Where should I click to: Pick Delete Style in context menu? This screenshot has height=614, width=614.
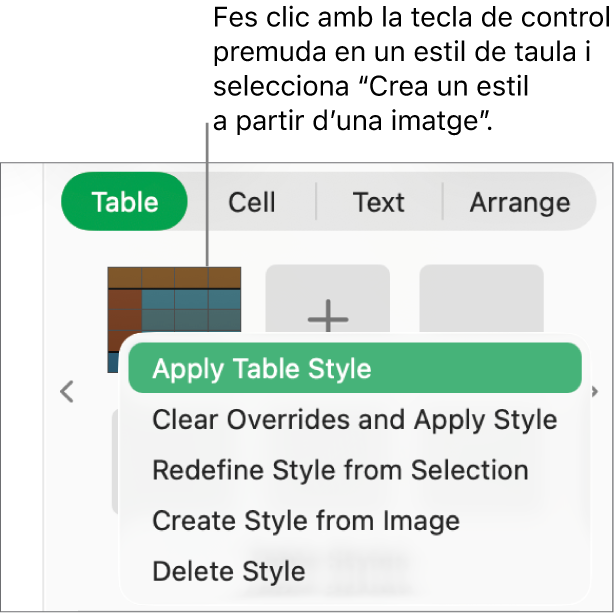pos(229,572)
